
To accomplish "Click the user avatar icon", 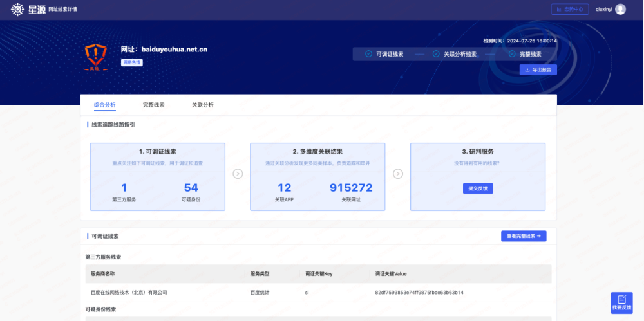I will click(620, 9).
